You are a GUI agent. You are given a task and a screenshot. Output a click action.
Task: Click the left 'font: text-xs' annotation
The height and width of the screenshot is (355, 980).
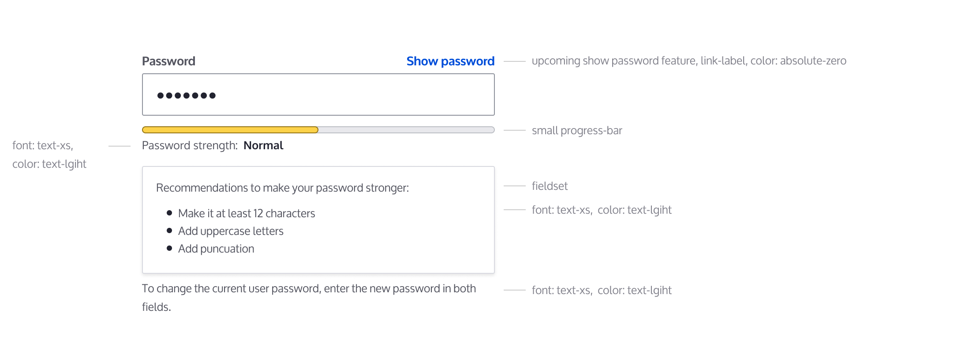(x=43, y=145)
